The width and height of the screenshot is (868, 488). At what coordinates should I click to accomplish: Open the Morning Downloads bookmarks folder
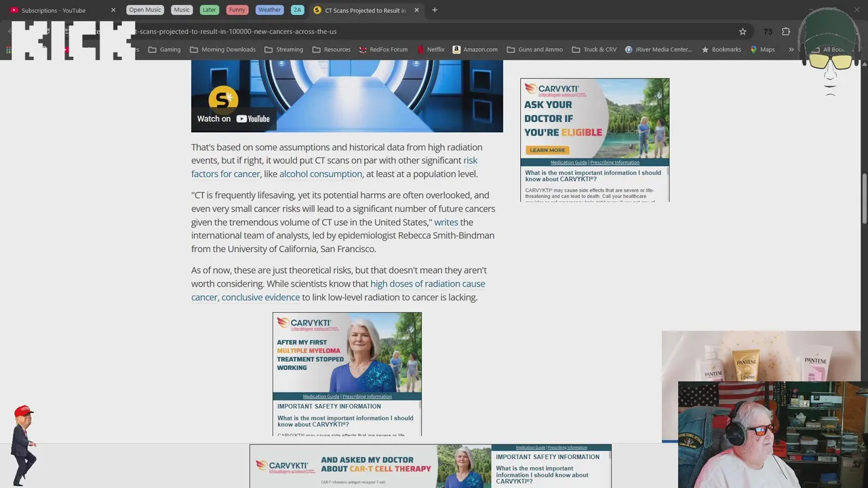[222, 49]
